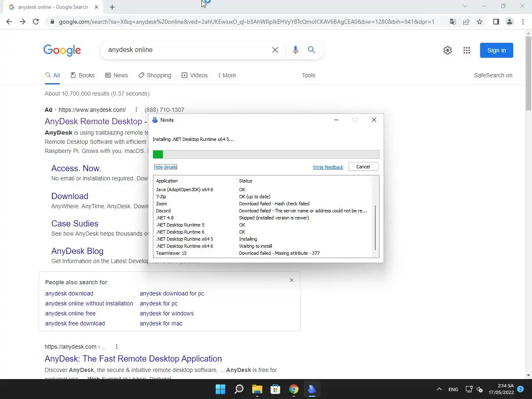Screen dimensions: 532x399
Task: Open Windows taskbar search
Action: [x=239, y=389]
